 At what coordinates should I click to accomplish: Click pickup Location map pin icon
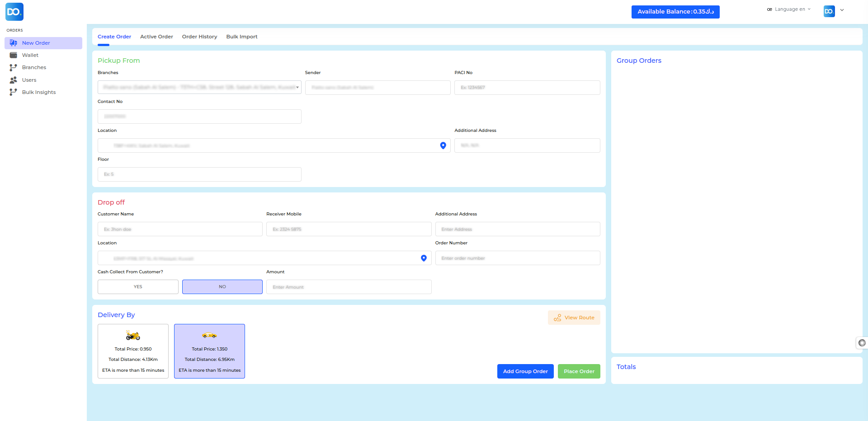pyautogui.click(x=443, y=145)
